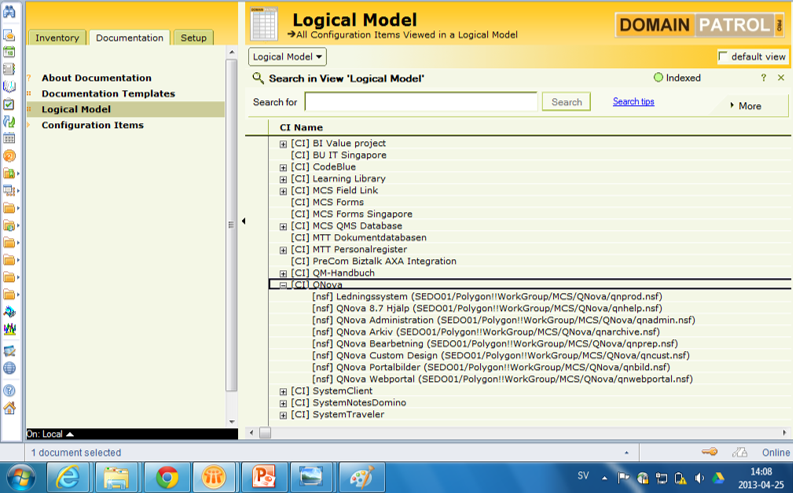Open the open-book Workspace icon
The width and height of the screenshot is (793, 493).
coord(9,86)
